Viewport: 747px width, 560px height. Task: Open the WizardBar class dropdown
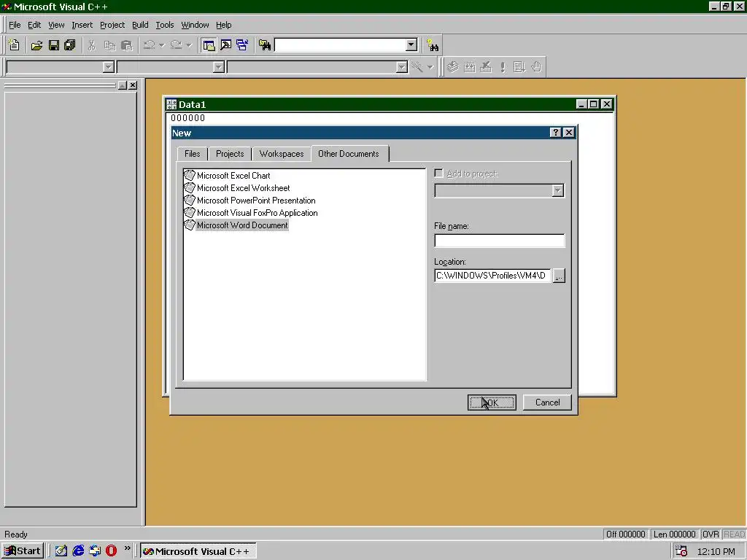click(x=109, y=67)
